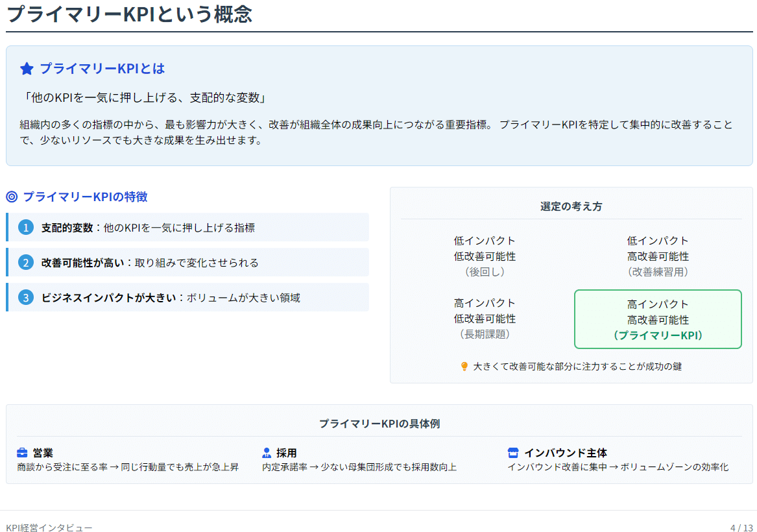Viewport: 757px width, 532px height.
Task: Select the 改善練習用 quadrant
Action: tap(658, 256)
